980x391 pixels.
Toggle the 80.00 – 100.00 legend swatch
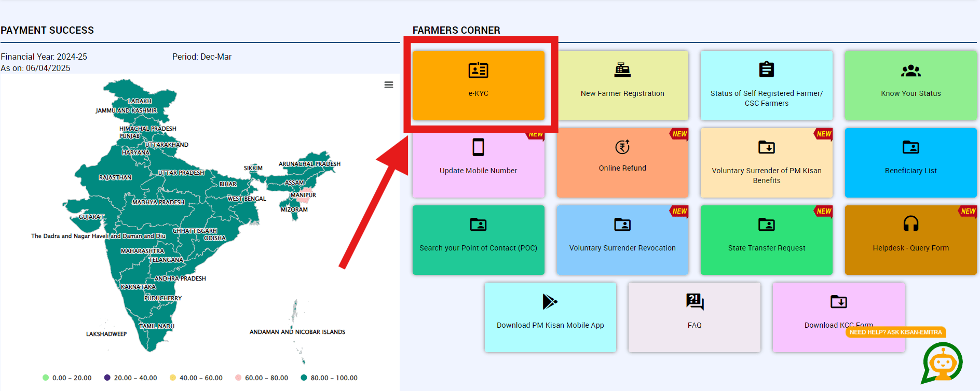304,378
